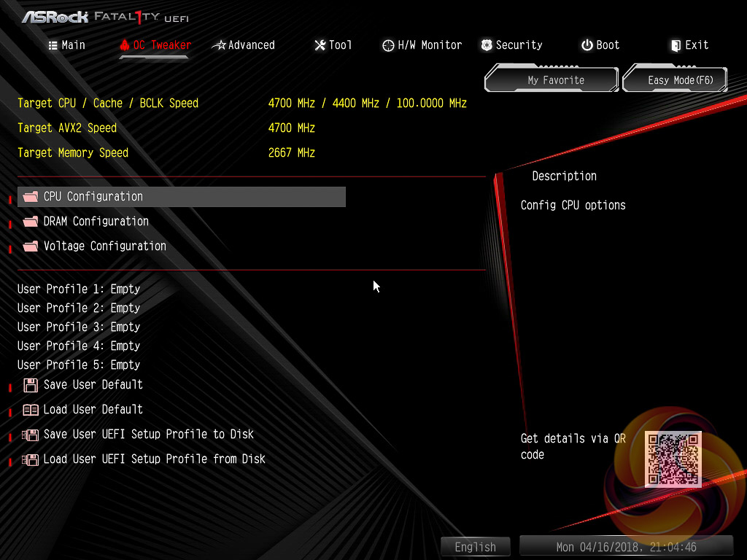This screenshot has height=560, width=747.
Task: Click User Profile 4: Empty
Action: 79,346
